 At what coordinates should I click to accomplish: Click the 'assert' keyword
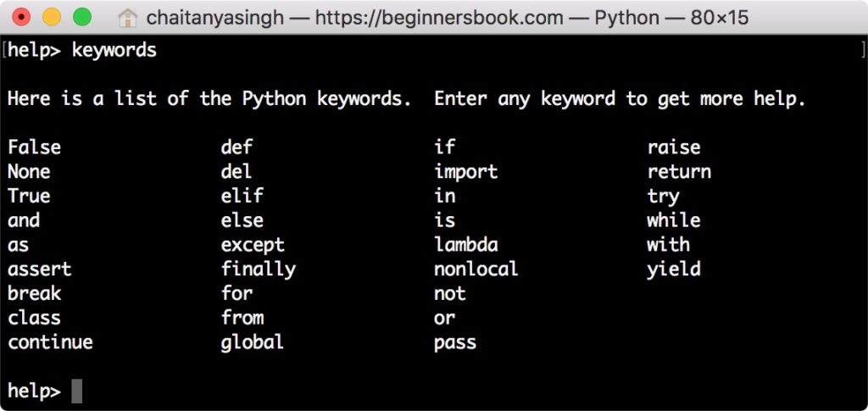pos(40,269)
